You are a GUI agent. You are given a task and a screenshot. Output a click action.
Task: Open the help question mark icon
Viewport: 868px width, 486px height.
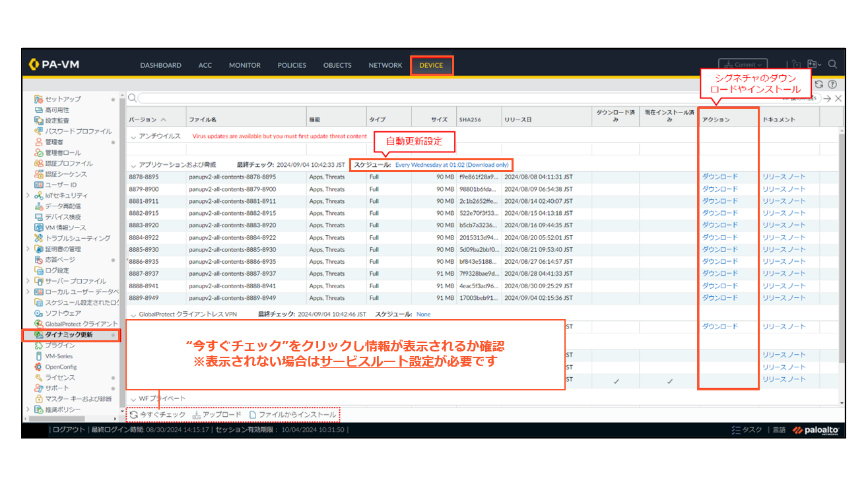832,84
